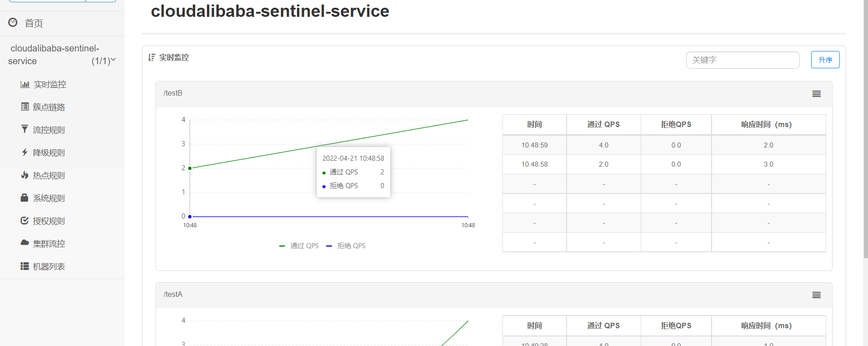Open 授权规则 authorization rules
Image resolution: width=868 pixels, height=346 pixels.
click(49, 221)
